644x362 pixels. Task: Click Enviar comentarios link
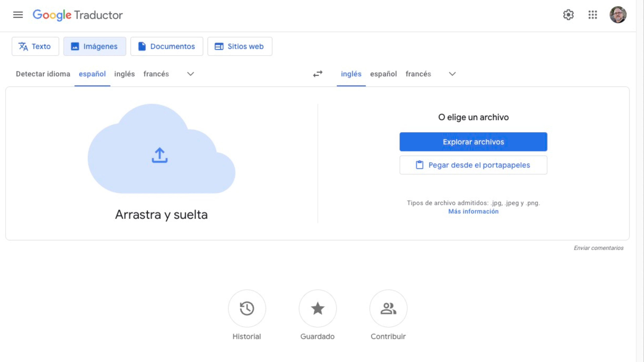[599, 248]
